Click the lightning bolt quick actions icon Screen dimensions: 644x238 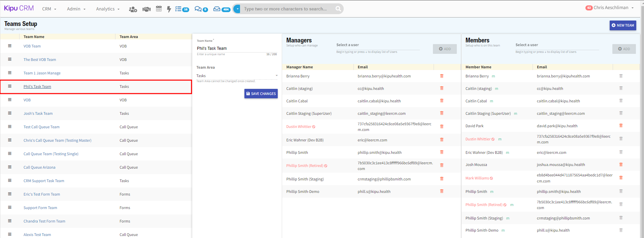coord(169,9)
